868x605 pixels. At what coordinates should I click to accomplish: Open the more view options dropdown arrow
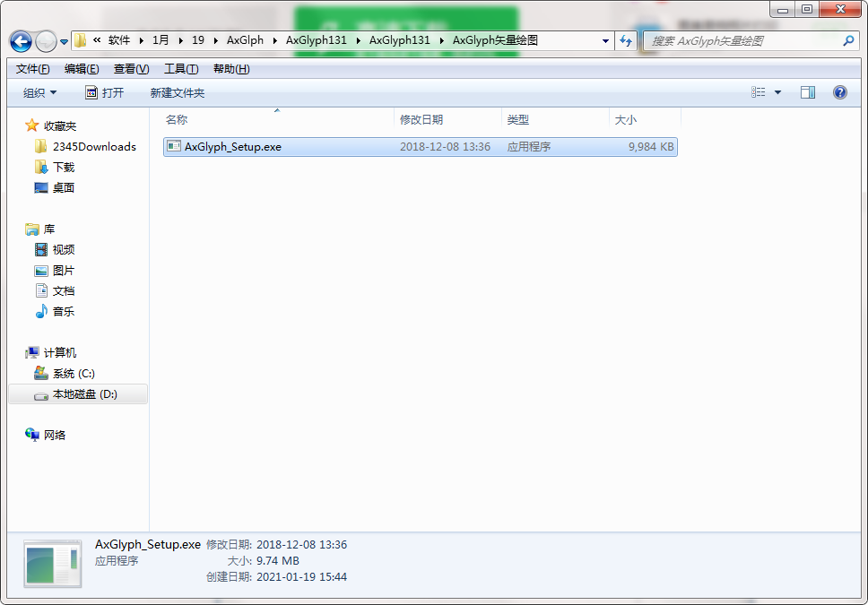pos(777,92)
